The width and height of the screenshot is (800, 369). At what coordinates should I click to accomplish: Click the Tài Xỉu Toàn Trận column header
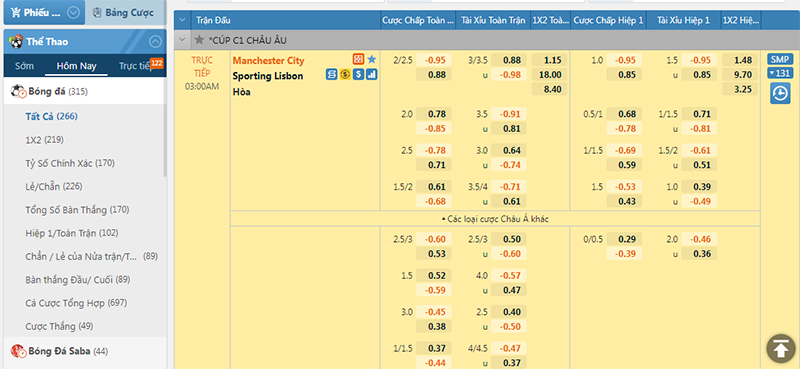tap(493, 20)
